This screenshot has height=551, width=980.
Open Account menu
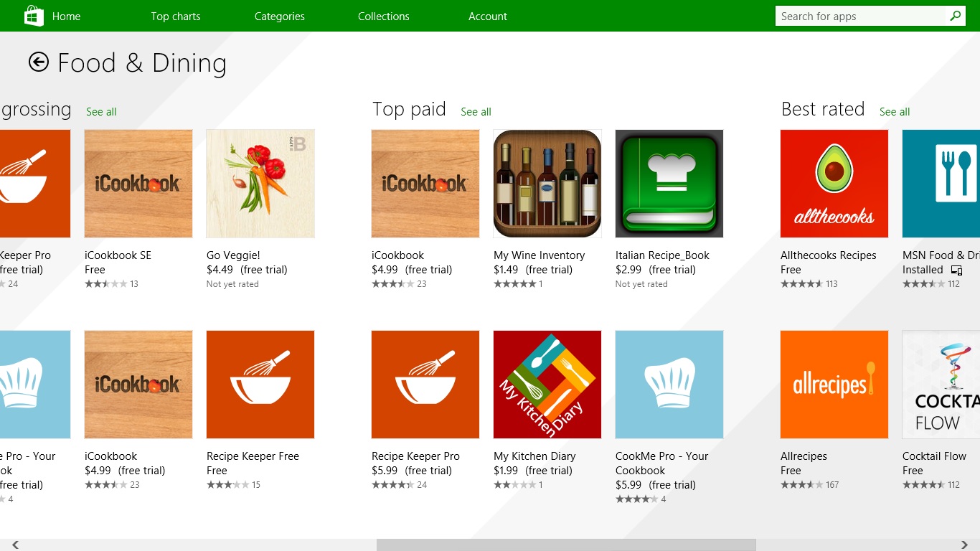[x=488, y=16]
